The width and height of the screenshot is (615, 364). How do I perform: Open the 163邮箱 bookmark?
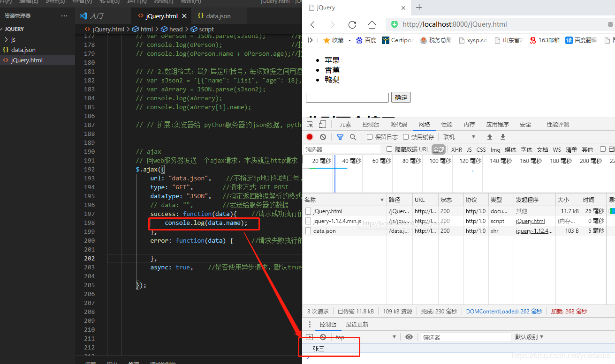click(545, 40)
